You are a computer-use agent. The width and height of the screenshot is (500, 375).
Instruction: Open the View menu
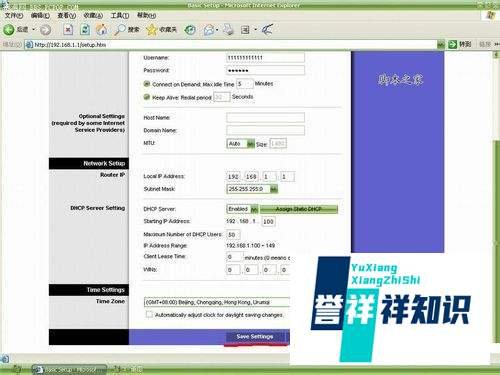click(67, 15)
